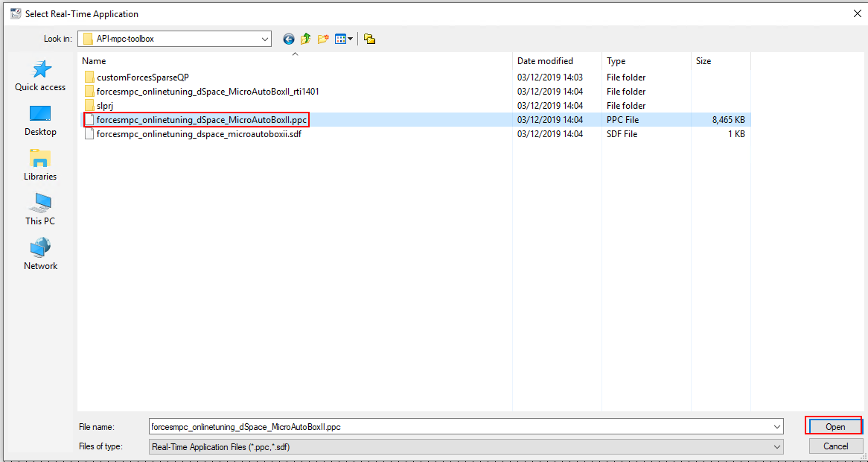
Task: Select the microautoboxii.sdf file
Action: [x=198, y=134]
